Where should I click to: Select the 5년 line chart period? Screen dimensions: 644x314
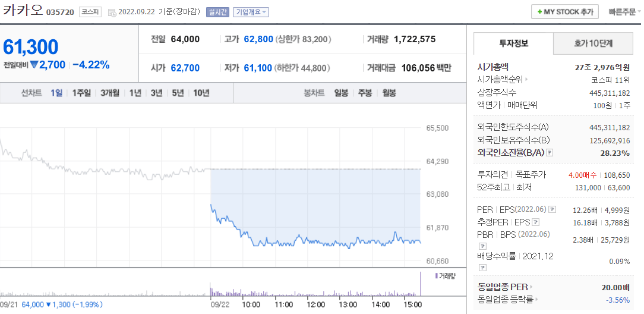178,93
